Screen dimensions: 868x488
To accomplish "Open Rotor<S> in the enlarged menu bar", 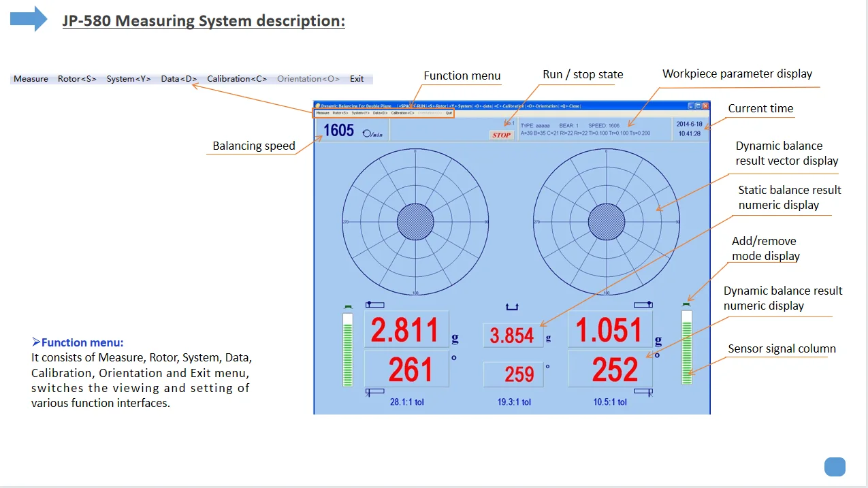I will pyautogui.click(x=77, y=79).
